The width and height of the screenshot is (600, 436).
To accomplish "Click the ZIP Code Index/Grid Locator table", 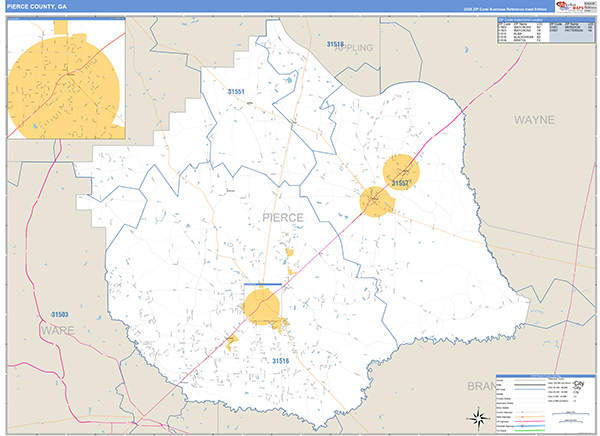I will (x=546, y=30).
